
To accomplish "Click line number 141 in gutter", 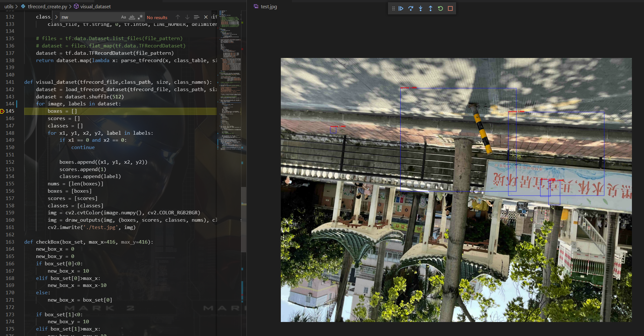I will pyautogui.click(x=10, y=82).
